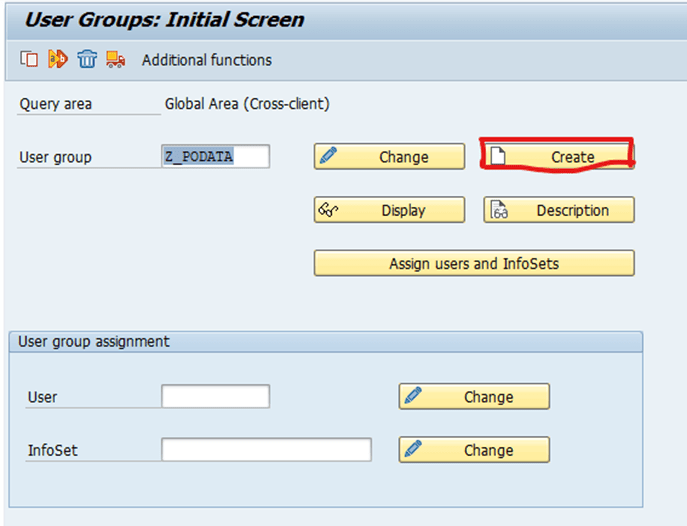The height and width of the screenshot is (526, 687).
Task: Click the Change button for the user group
Action: [x=390, y=156]
